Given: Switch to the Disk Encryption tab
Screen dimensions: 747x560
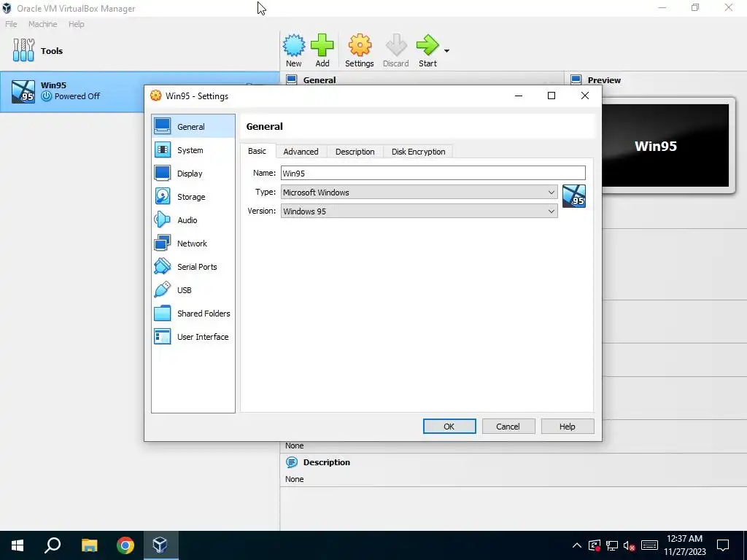Looking at the screenshot, I should tap(418, 152).
